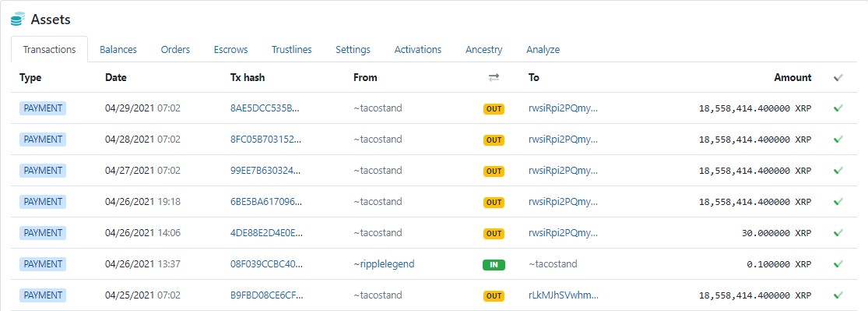Open the Analyze tab
The height and width of the screenshot is (311, 868).
pos(543,49)
